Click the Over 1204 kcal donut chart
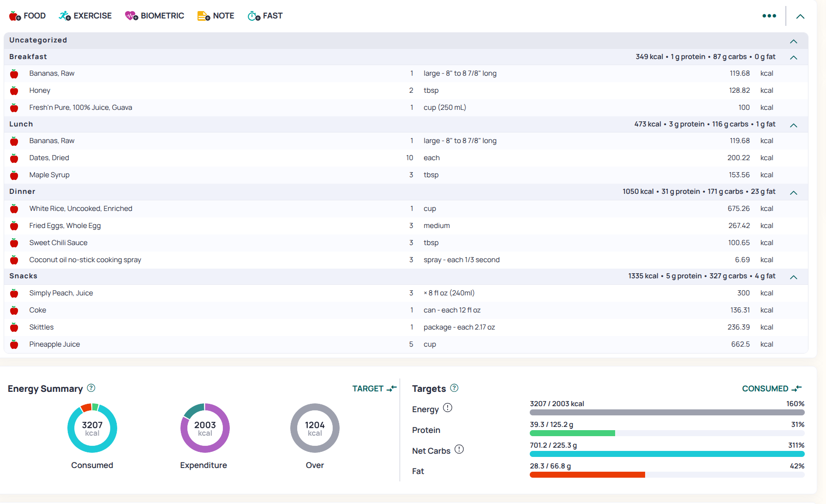Image resolution: width=826 pixels, height=504 pixels. coord(315,428)
